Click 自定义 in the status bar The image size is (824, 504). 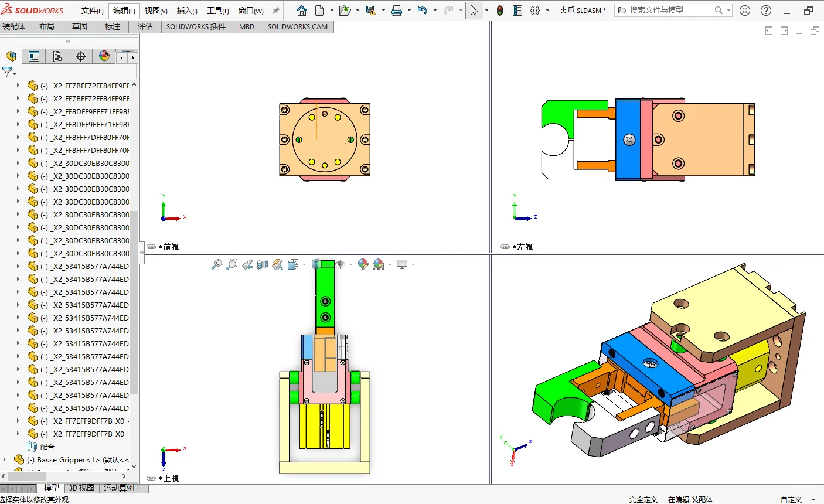point(791,500)
